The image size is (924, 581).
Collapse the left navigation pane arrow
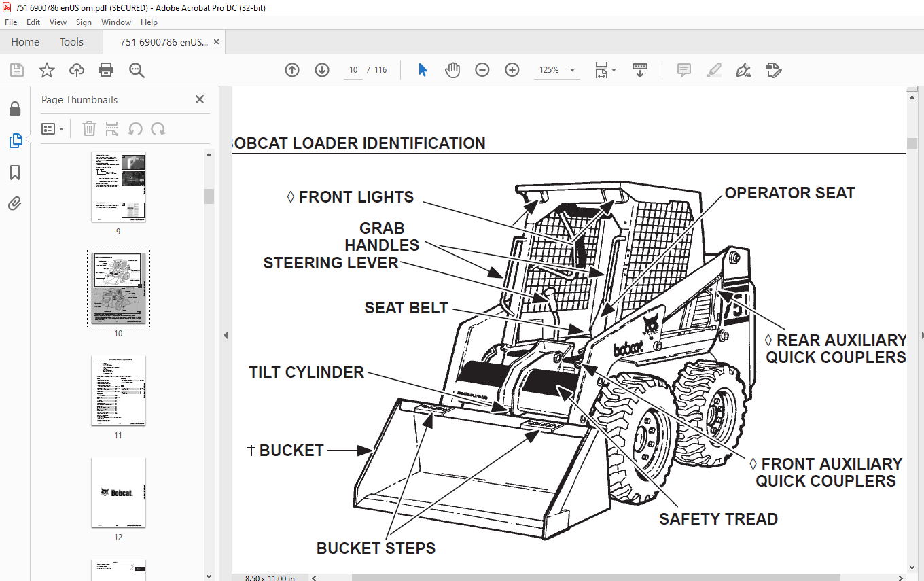pyautogui.click(x=226, y=335)
